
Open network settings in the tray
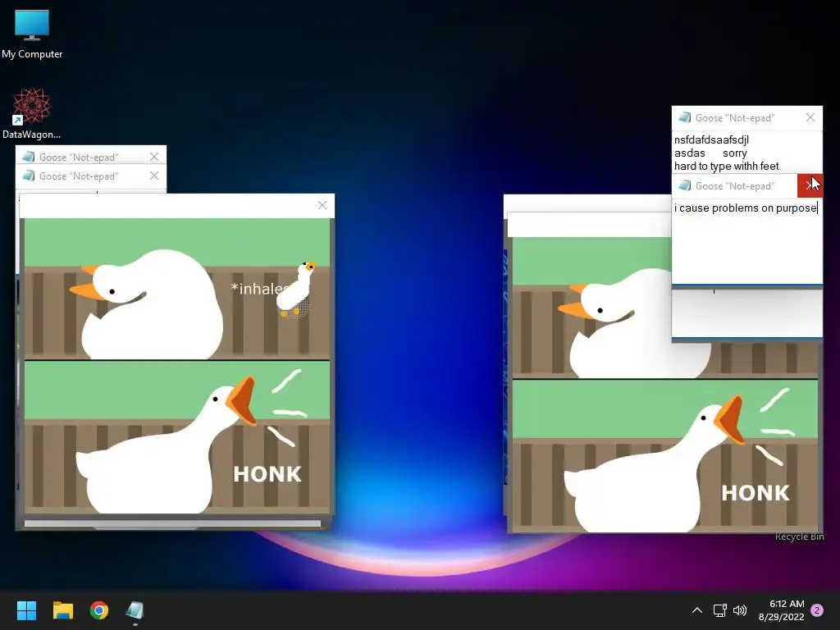pos(720,610)
